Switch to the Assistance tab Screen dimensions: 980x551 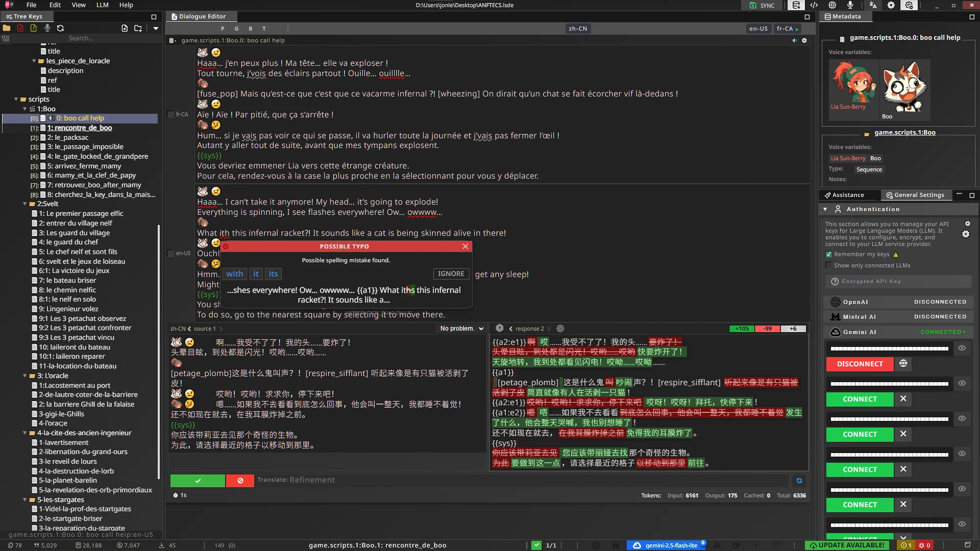coord(847,195)
